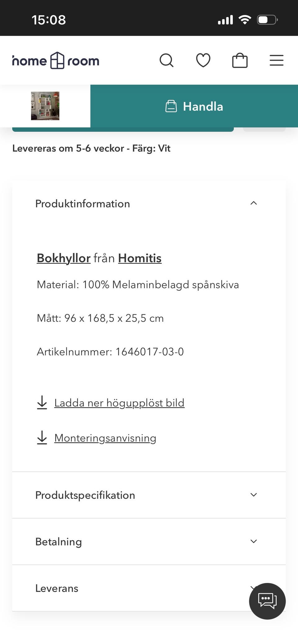Open the wishlist heart icon
This screenshot has height=644, width=298.
pos(203,60)
